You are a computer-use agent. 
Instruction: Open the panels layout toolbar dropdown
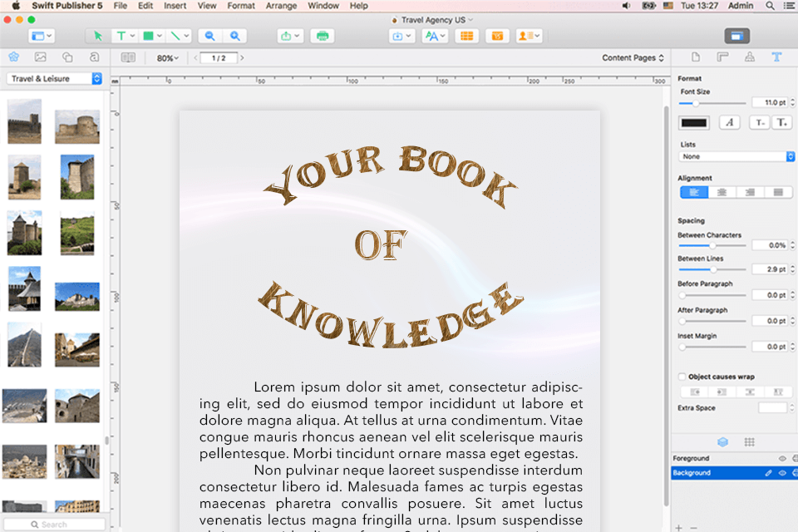click(x=42, y=36)
